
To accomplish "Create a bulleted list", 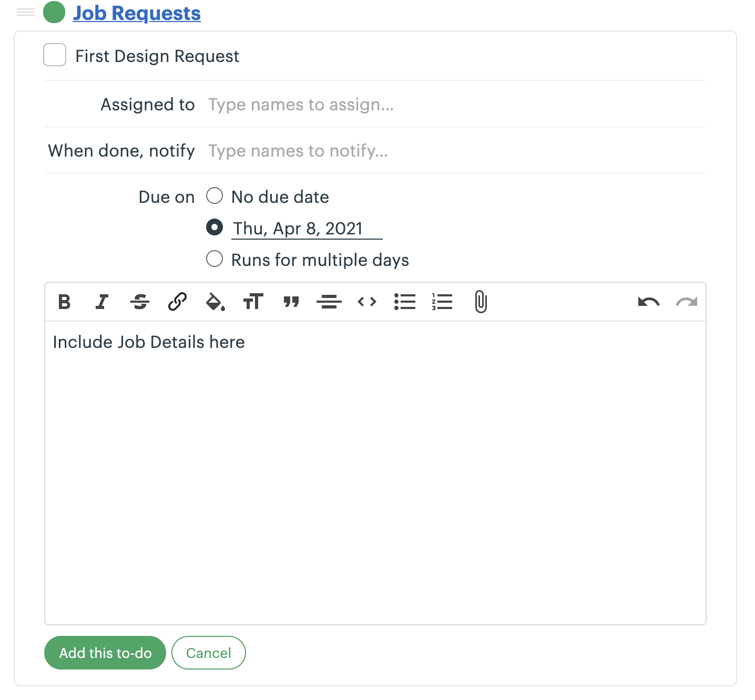I will 405,302.
